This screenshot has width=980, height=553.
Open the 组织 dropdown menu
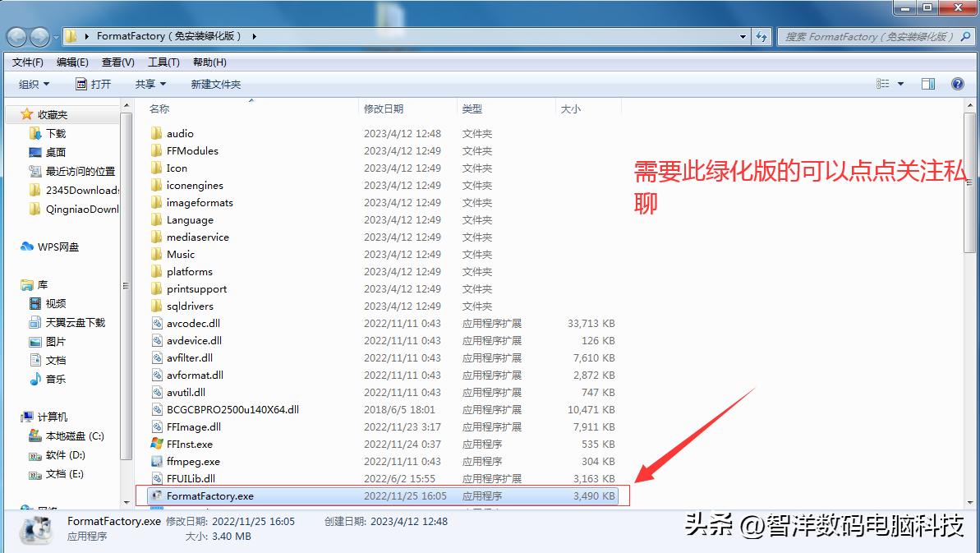33,83
